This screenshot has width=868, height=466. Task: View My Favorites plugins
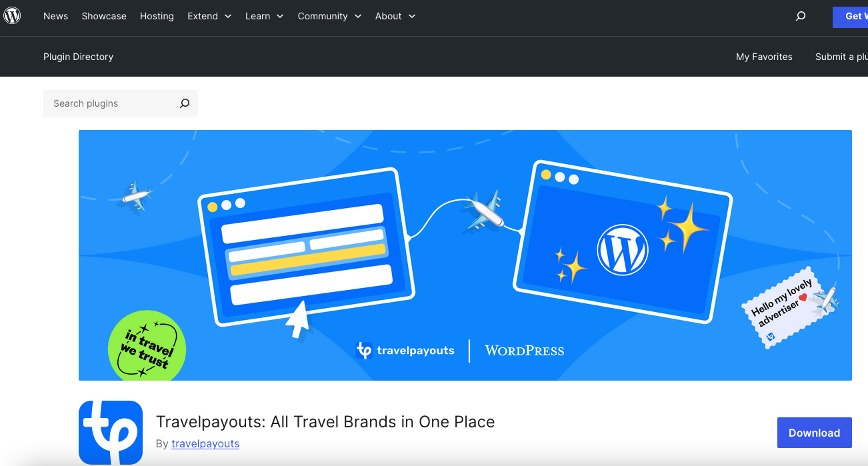(x=764, y=57)
